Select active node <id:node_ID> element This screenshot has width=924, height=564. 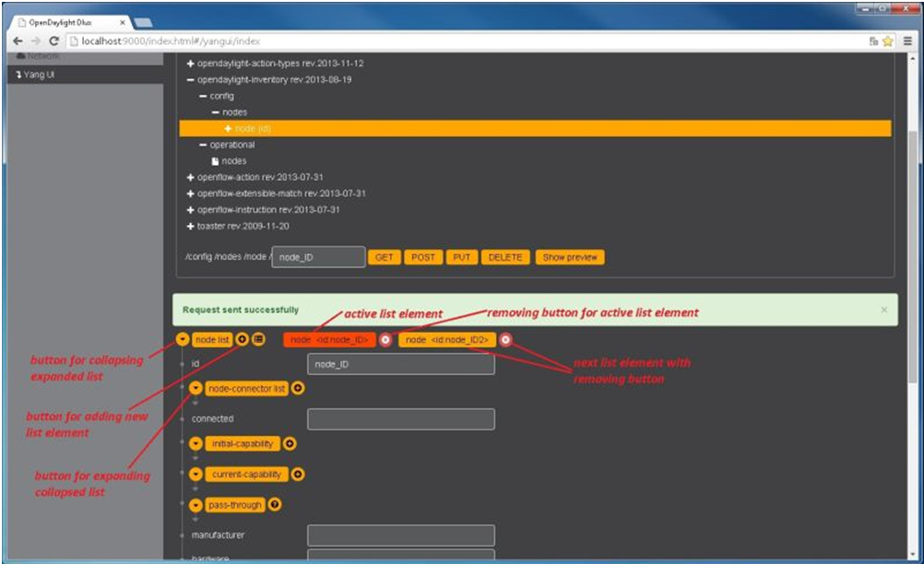pyautogui.click(x=329, y=340)
